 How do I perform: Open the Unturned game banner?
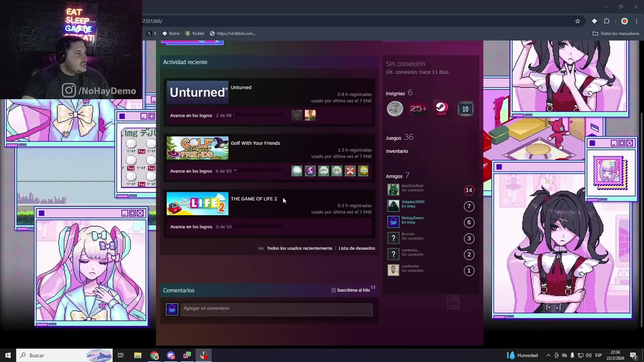(197, 92)
